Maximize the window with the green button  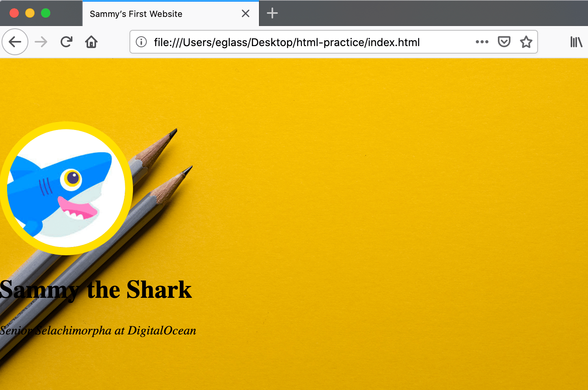pos(46,13)
